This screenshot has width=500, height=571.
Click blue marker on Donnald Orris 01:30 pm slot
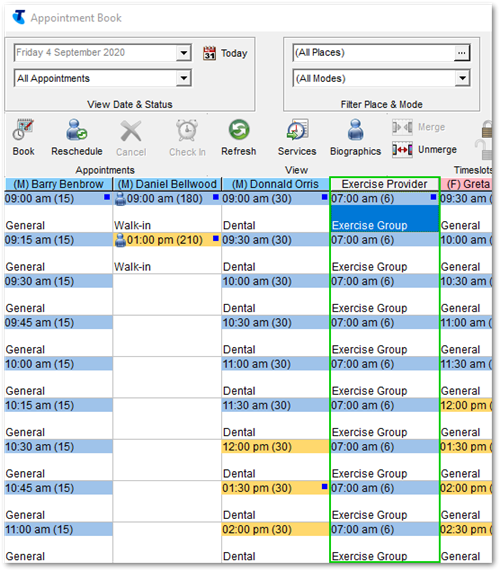(x=324, y=486)
